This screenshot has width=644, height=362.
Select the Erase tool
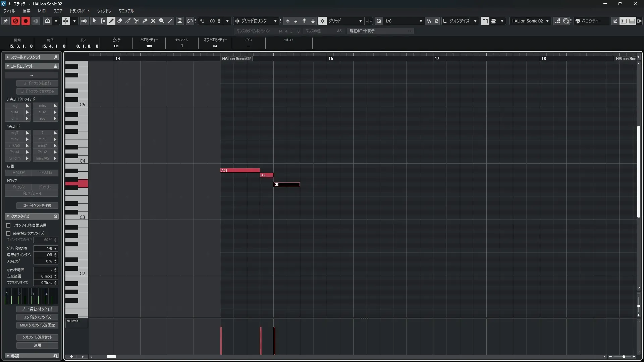click(x=120, y=21)
